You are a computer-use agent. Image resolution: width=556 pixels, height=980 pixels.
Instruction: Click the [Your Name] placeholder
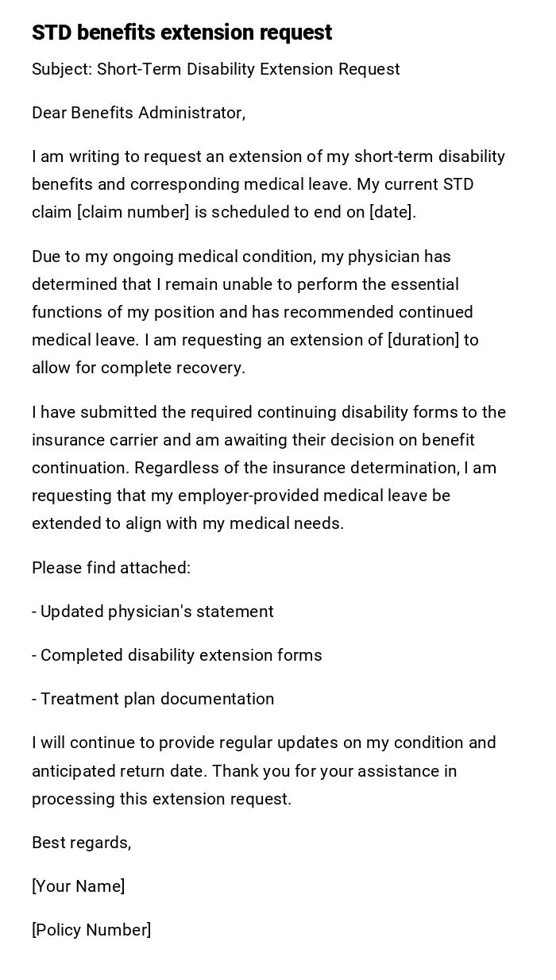[x=78, y=886]
